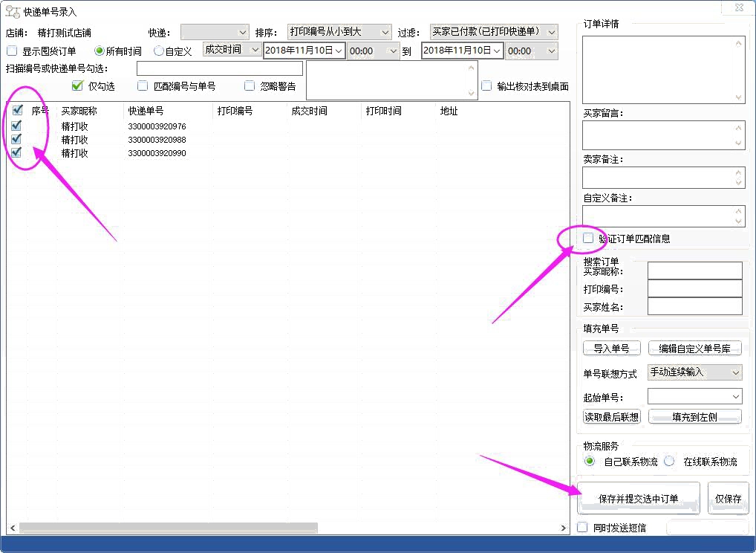Open the 编辑自定义单号库 editor
This screenshot has width=756, height=553.
(x=695, y=347)
